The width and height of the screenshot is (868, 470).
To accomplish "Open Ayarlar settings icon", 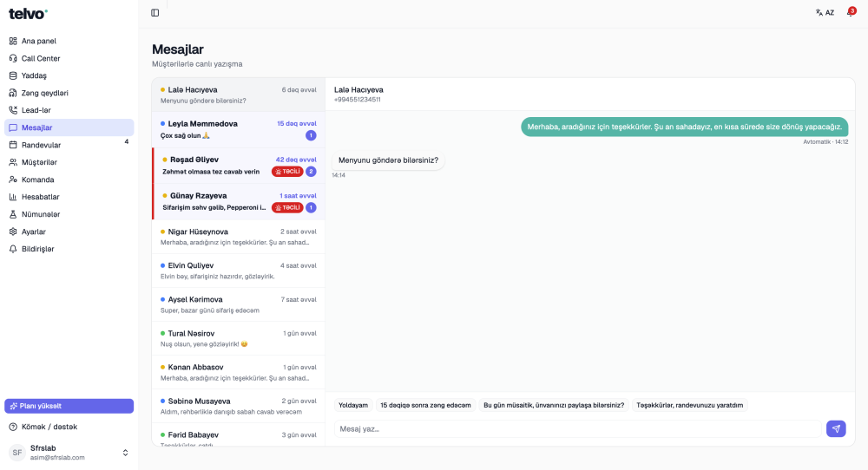I will point(13,232).
